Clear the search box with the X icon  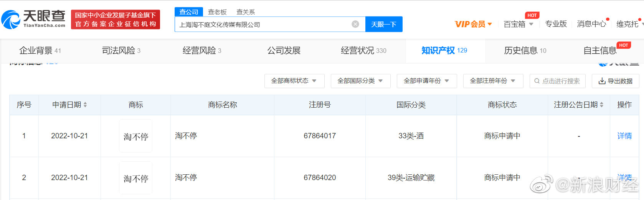355,24
